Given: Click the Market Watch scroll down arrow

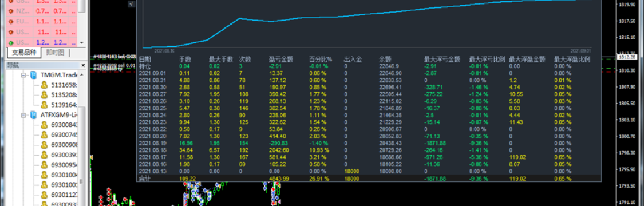Looking at the screenshot, I should 82,43.
